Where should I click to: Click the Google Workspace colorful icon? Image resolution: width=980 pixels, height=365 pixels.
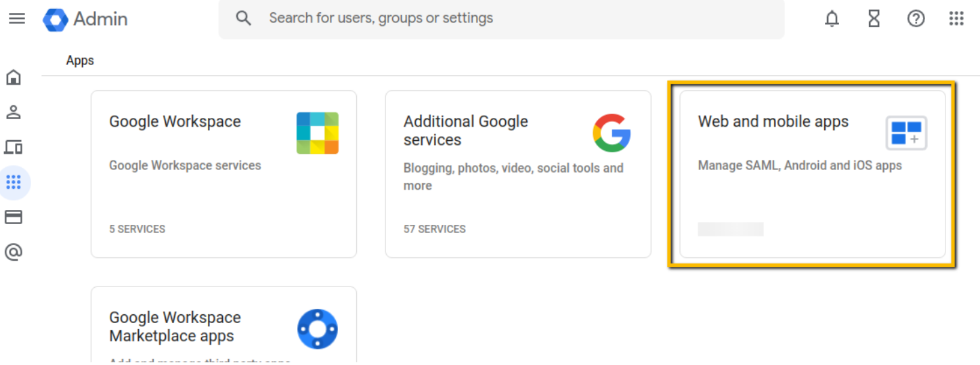tap(317, 133)
